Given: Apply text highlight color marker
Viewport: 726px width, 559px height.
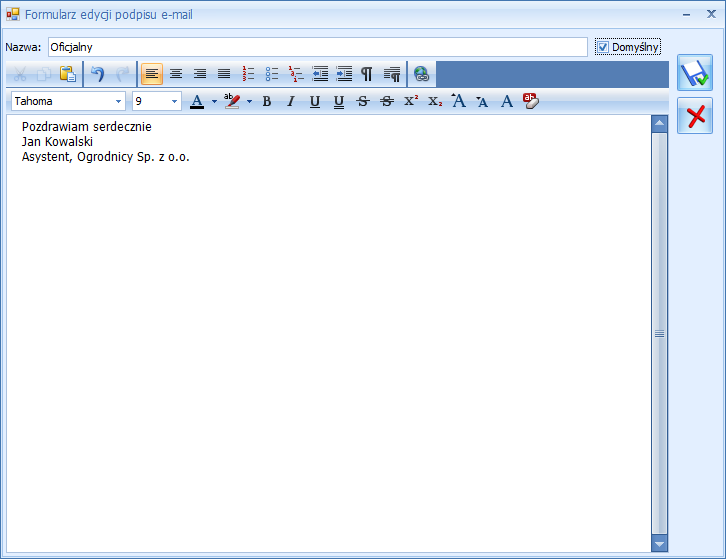Looking at the screenshot, I should [232, 101].
